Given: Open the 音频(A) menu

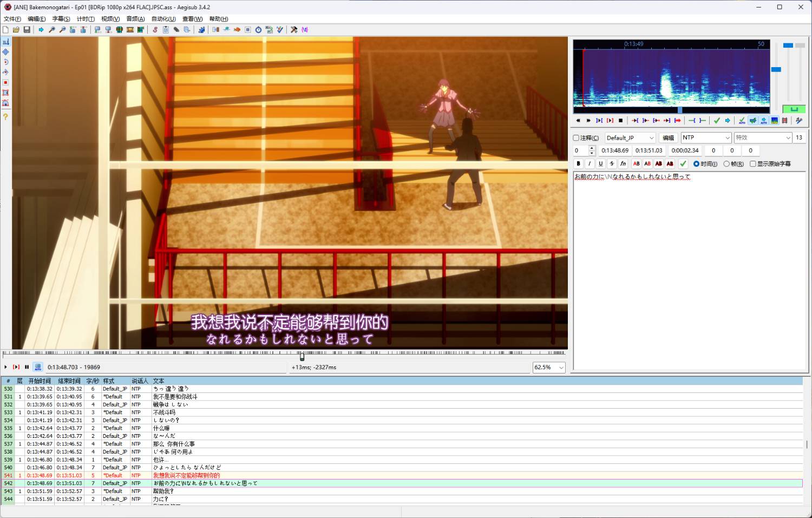Looking at the screenshot, I should coord(135,19).
